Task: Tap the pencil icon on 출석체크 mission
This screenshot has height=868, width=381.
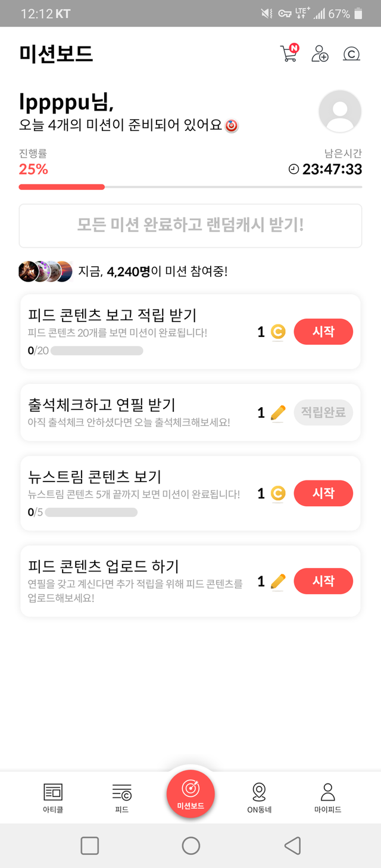Action: (278, 413)
